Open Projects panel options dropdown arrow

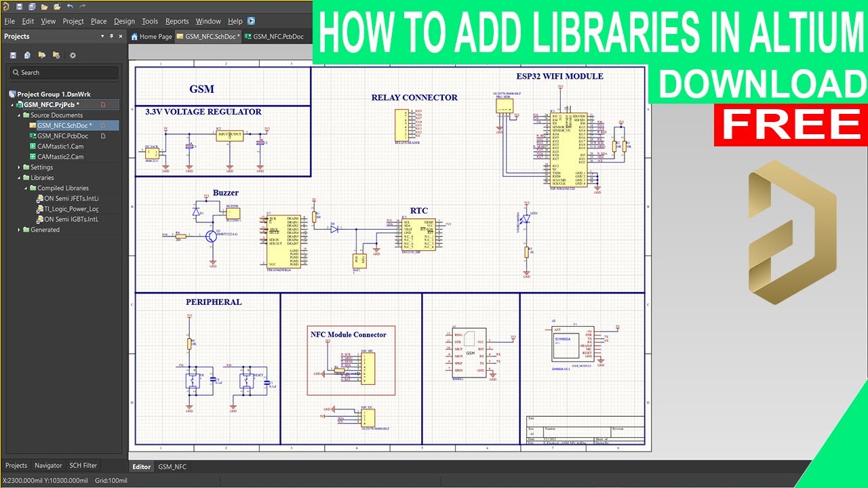click(x=102, y=36)
